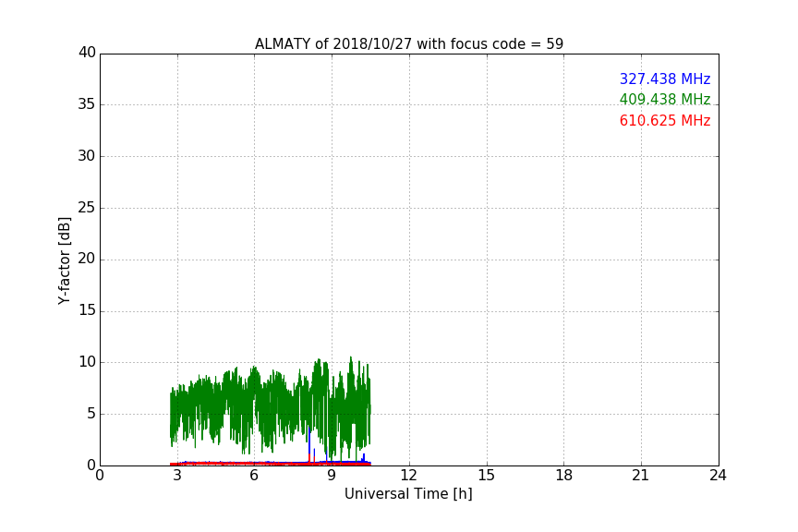Click the y-axis tick value '10'
The image size is (798, 532).
click(87, 362)
